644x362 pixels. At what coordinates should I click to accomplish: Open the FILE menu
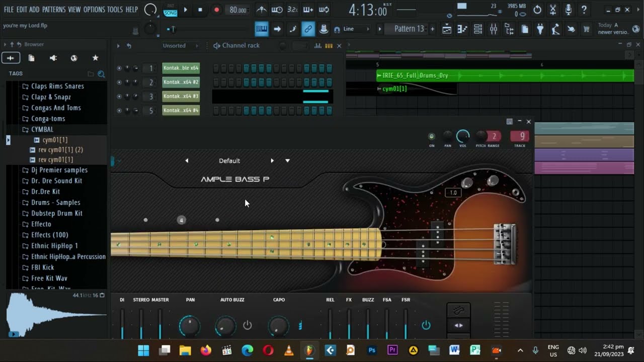[9, 10]
